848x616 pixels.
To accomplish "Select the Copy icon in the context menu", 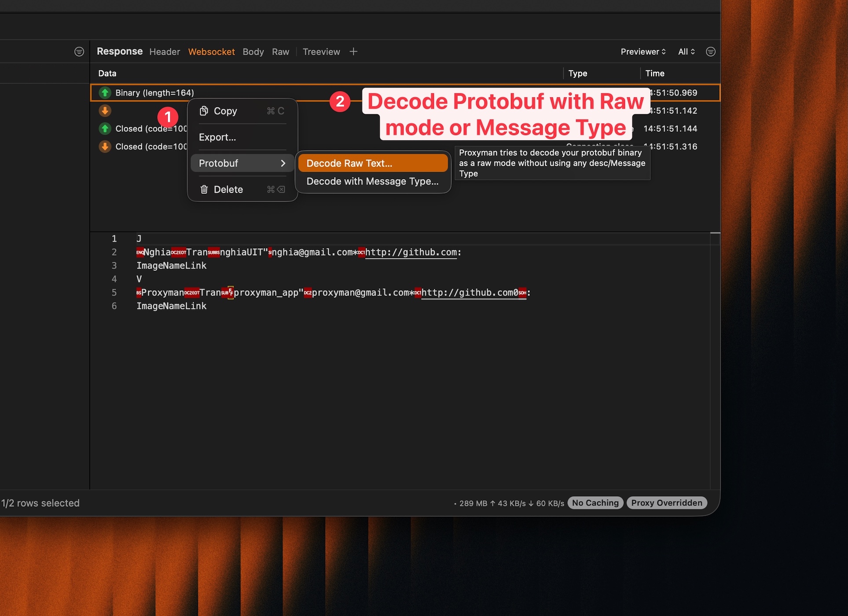I will 204,111.
